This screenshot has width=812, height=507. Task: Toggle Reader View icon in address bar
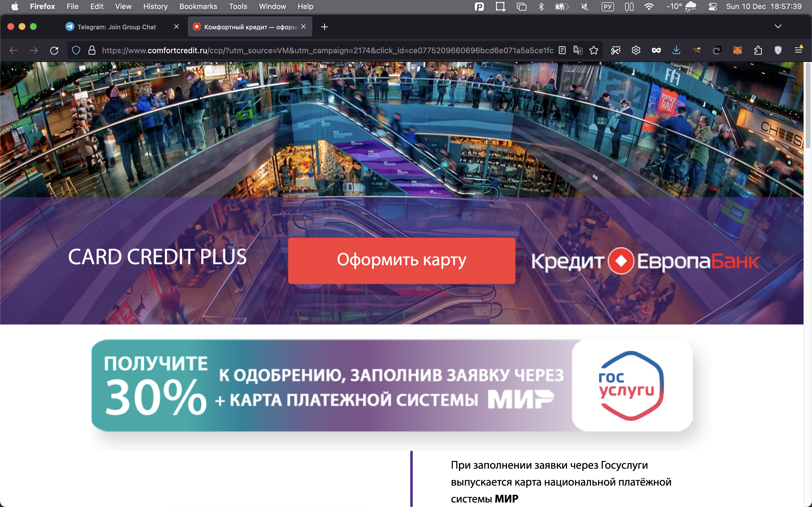(562, 51)
